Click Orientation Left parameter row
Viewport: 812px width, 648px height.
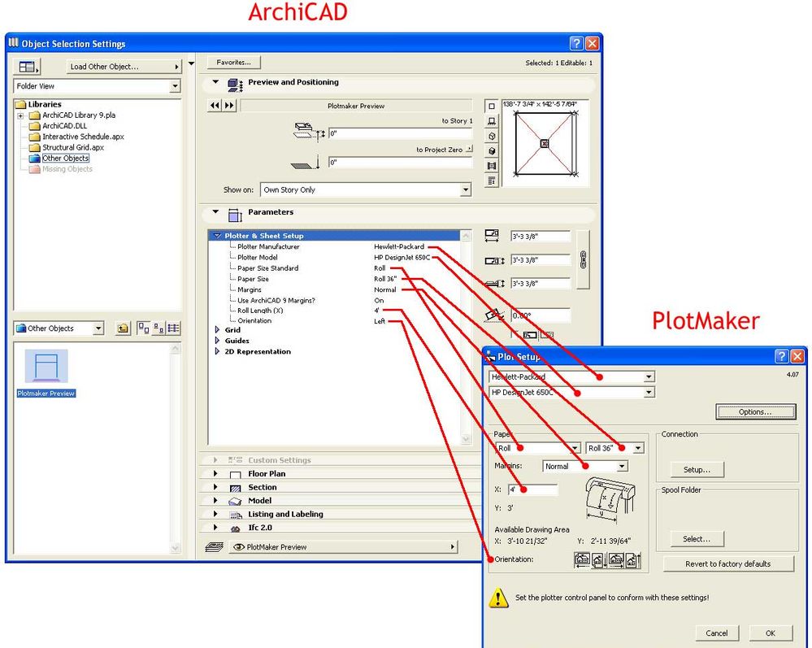coord(334,321)
